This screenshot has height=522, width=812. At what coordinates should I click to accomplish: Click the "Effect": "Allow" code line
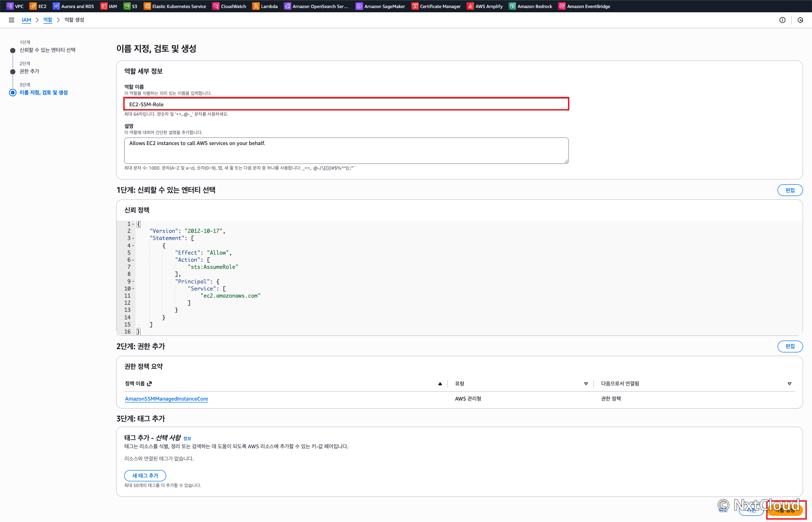tap(203, 253)
